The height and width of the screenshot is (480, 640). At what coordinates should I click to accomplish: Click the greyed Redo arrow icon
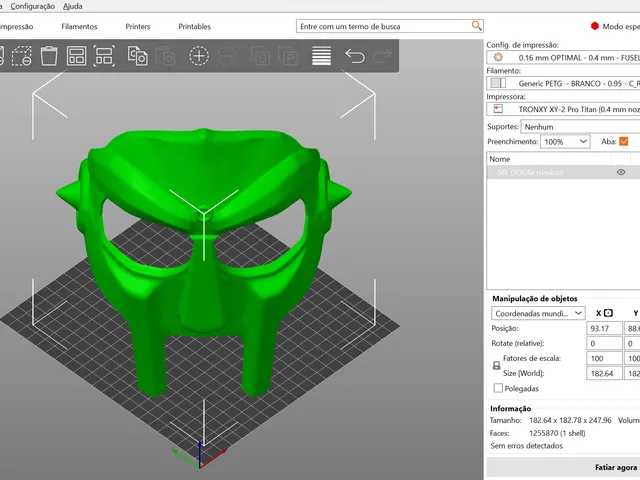click(382, 56)
